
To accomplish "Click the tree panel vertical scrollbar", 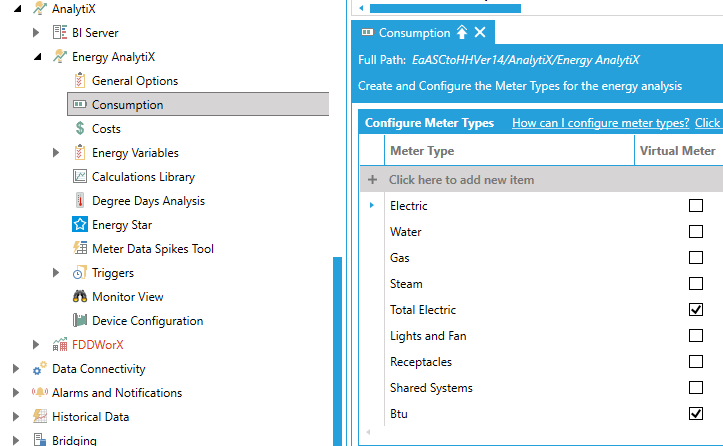I will click(337, 350).
